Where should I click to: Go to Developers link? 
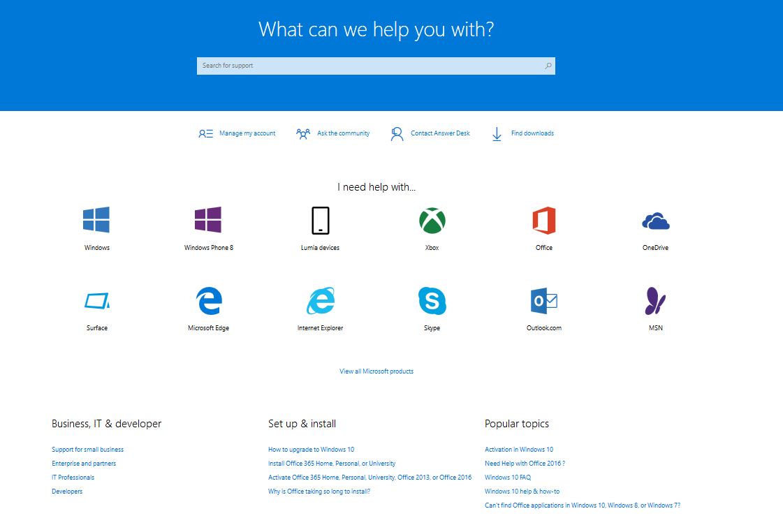[x=68, y=492]
